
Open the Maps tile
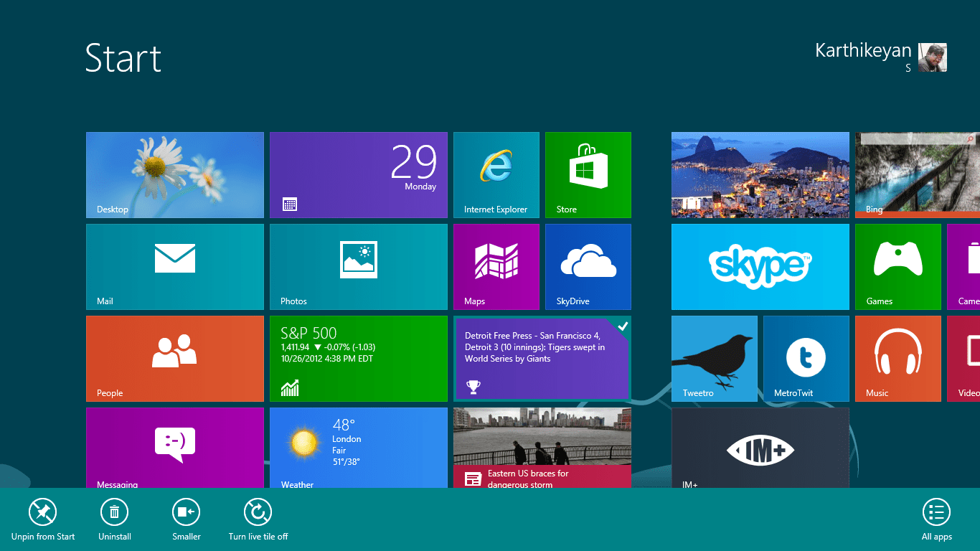pyautogui.click(x=496, y=267)
